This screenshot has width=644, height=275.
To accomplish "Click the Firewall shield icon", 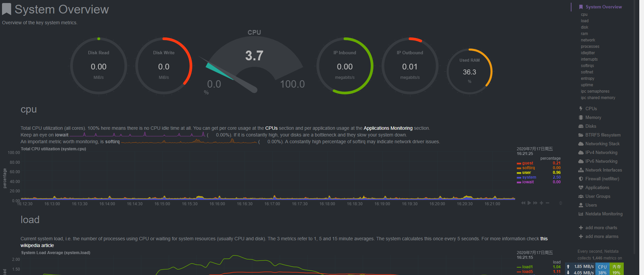I will pyautogui.click(x=581, y=179).
